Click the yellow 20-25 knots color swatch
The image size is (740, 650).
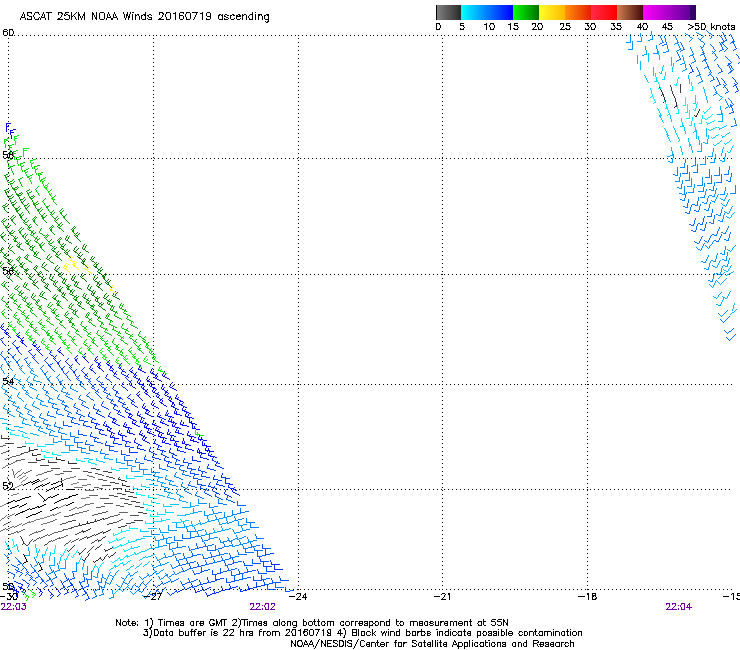552,12
